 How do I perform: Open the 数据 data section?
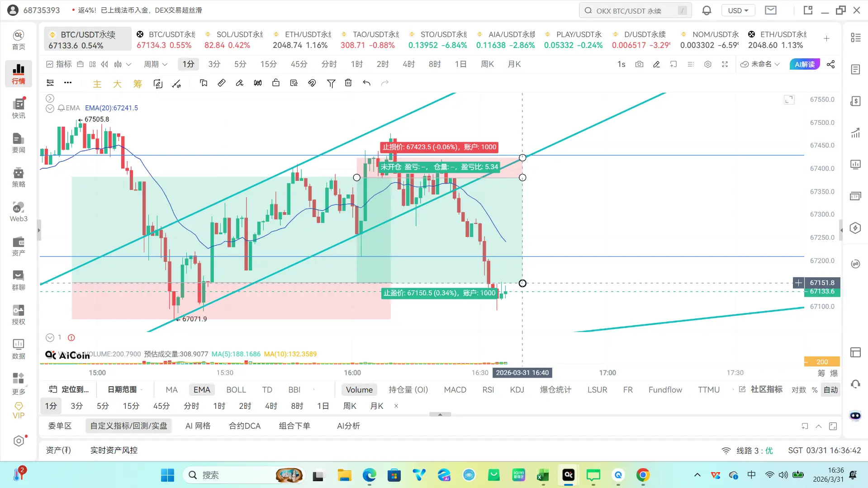(19, 349)
